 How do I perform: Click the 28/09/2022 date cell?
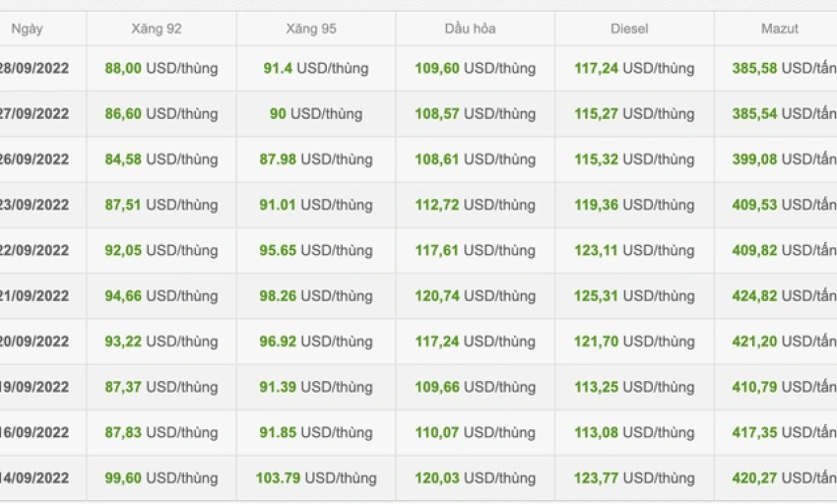click(34, 68)
